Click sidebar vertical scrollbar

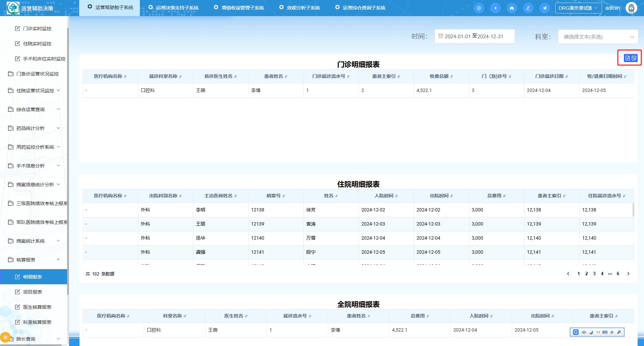pyautogui.click(x=68, y=161)
